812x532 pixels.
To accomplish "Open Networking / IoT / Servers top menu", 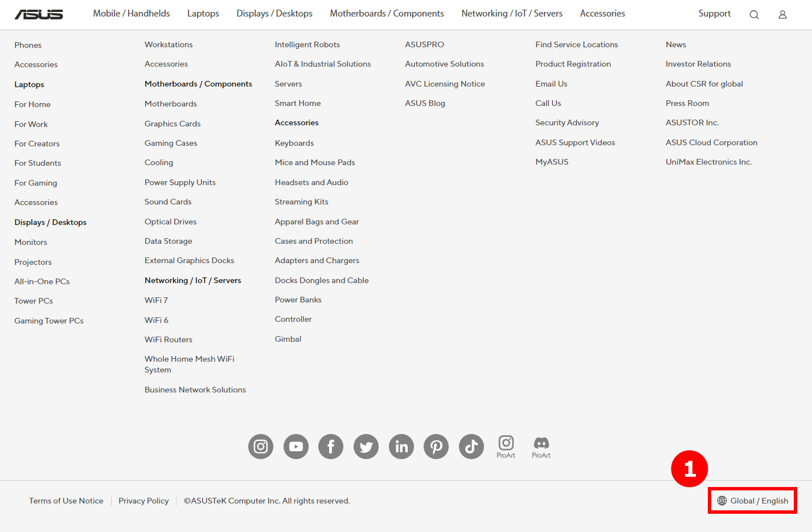I will tap(512, 14).
